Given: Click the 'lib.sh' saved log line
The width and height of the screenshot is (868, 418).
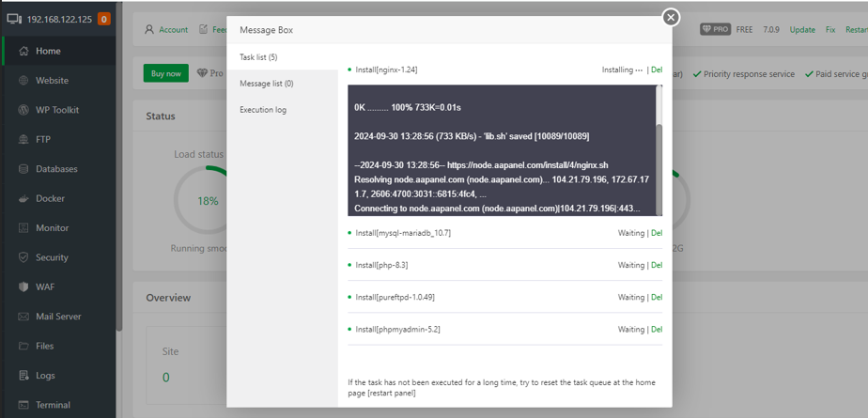Looking at the screenshot, I should click(x=471, y=136).
